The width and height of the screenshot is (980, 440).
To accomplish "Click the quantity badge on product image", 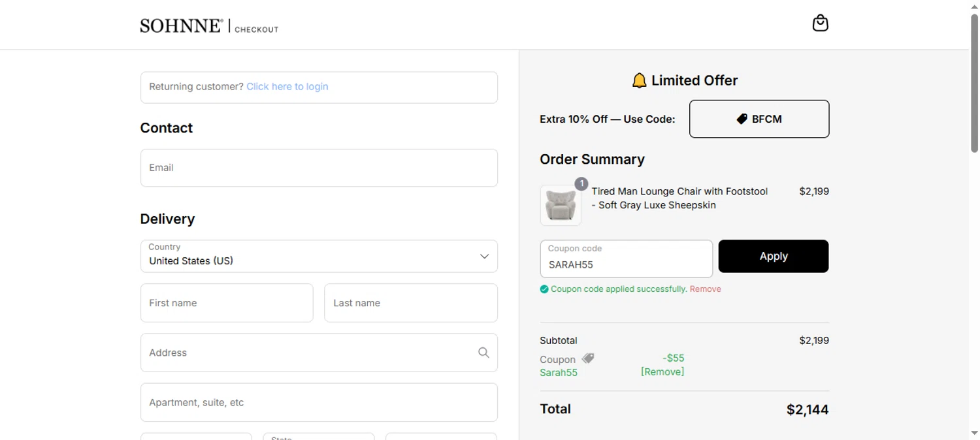I will tap(581, 184).
